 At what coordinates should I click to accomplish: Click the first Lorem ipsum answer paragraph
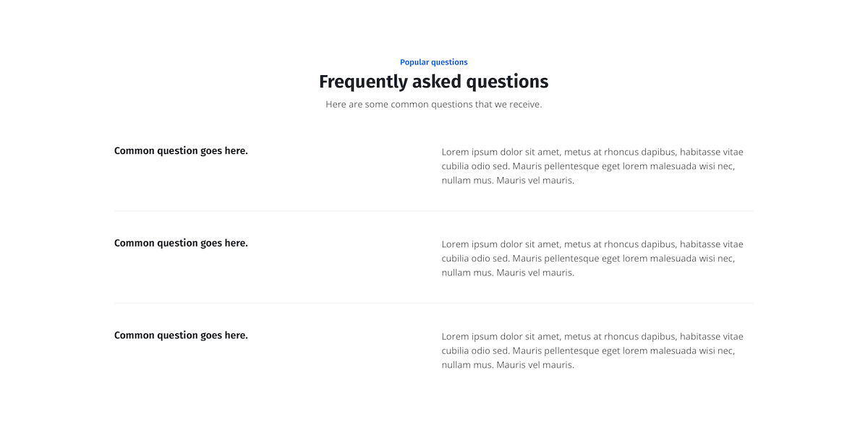point(592,166)
